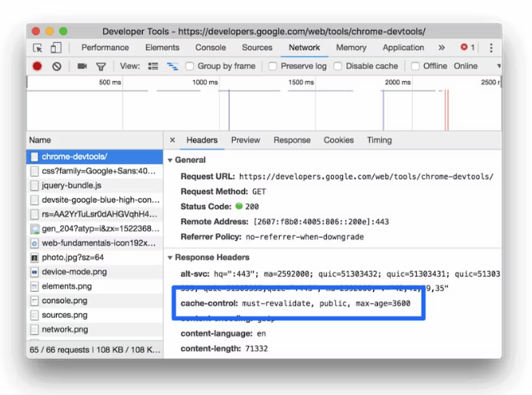Show the Response tab
532x395 pixels.
(x=292, y=140)
